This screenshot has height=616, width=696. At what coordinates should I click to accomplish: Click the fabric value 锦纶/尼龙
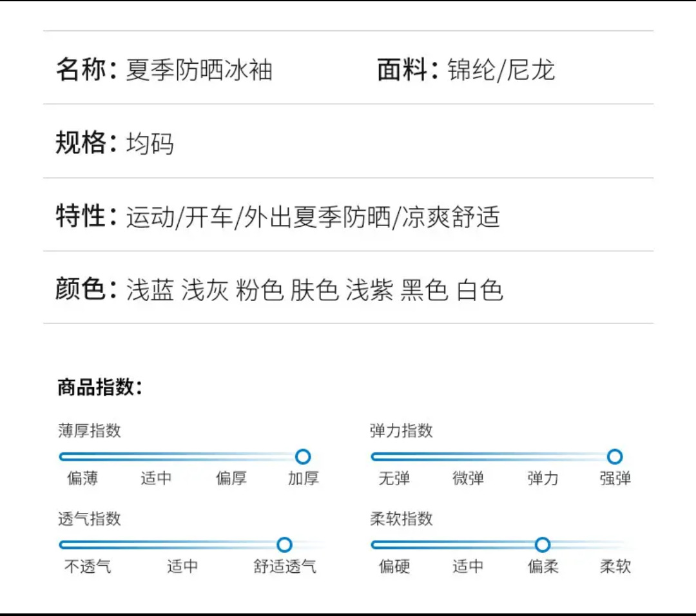coord(501,70)
